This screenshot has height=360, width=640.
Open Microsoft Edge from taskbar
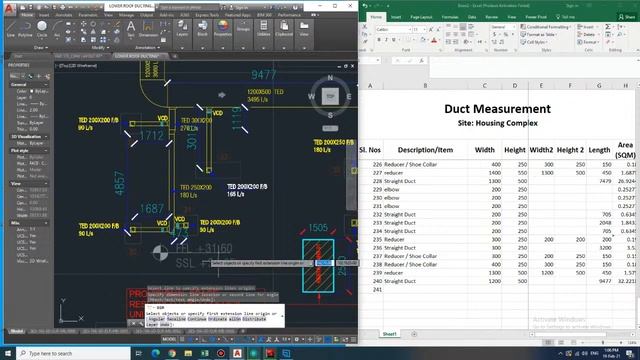[x=156, y=353]
